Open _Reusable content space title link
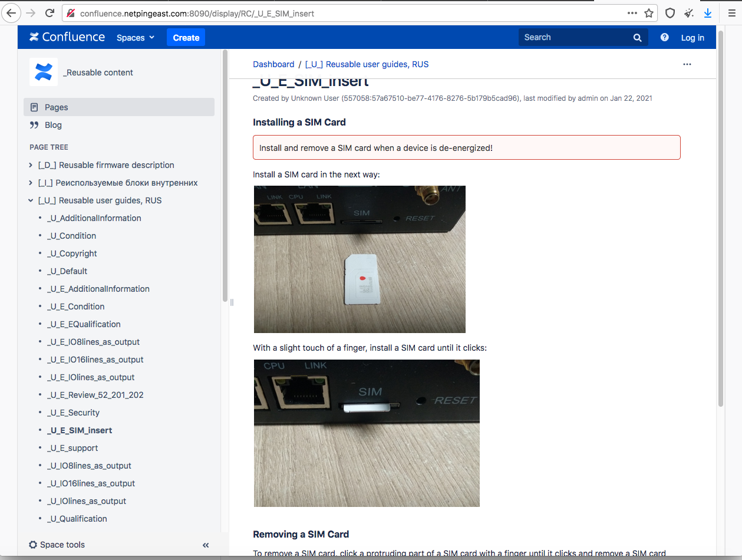The height and width of the screenshot is (560, 742). pos(98,73)
